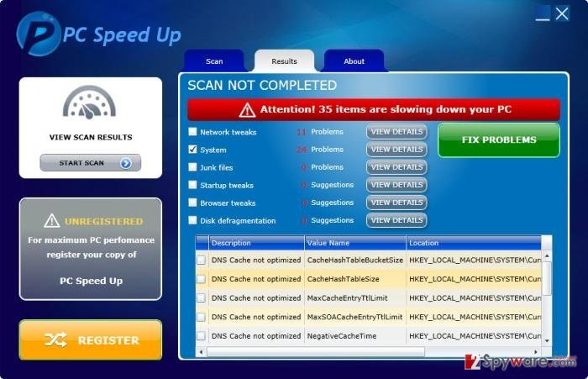Click the SCAN NOT COMPLETED heading
588x379 pixels.
(x=262, y=85)
